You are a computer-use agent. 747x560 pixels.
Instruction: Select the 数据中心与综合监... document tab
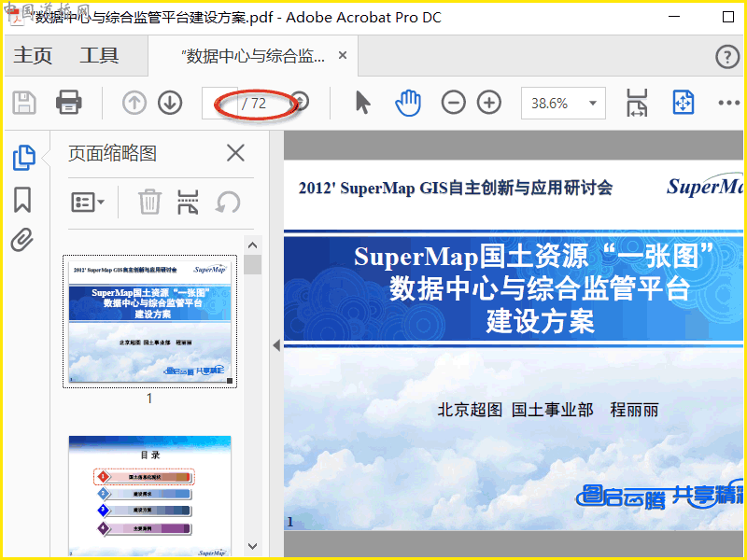click(253, 56)
